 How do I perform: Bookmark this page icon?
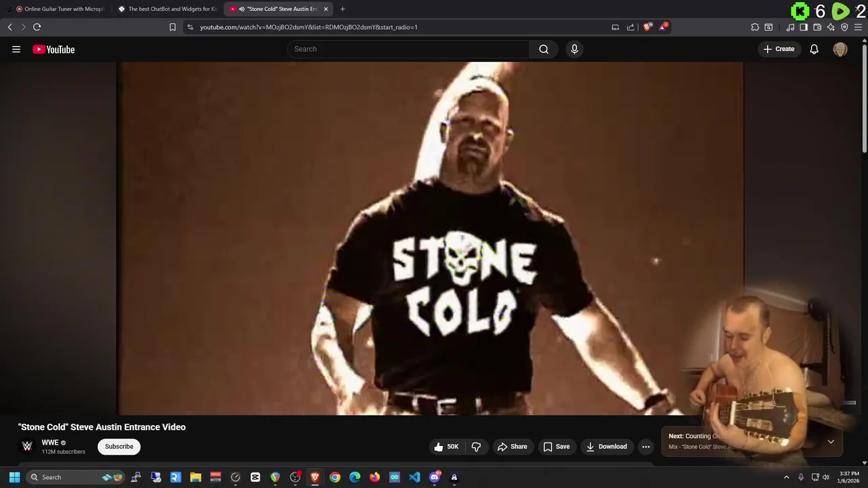click(x=172, y=27)
